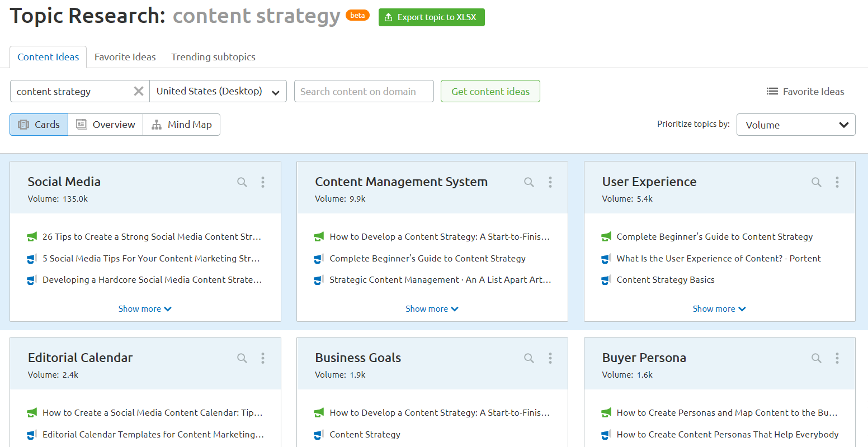Open Prioritize topics by Volume dropdown
The width and height of the screenshot is (868, 447).
tap(796, 125)
